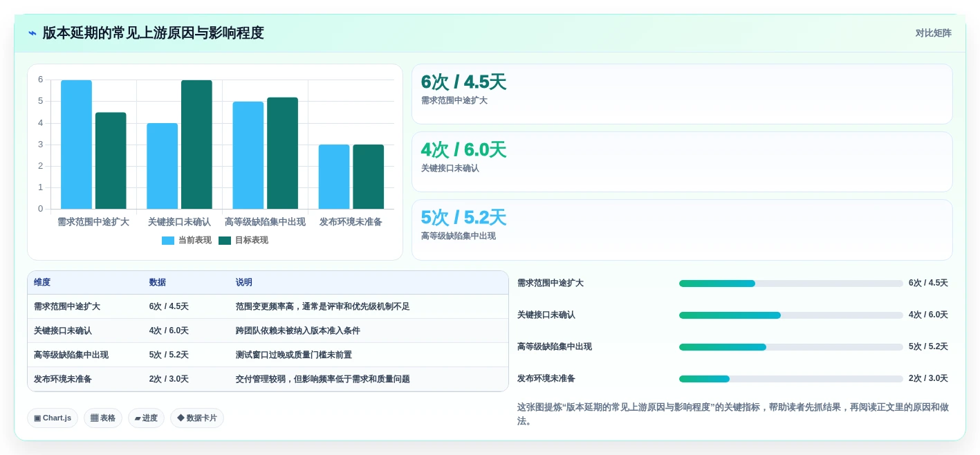Click description 测试窗口过晚或质量门槛未前置
980x455 pixels.
tap(294, 355)
